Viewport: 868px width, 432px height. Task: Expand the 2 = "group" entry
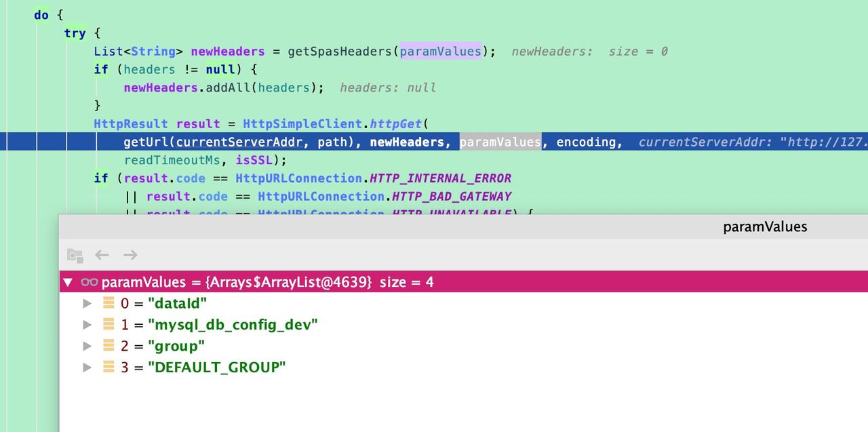click(87, 346)
